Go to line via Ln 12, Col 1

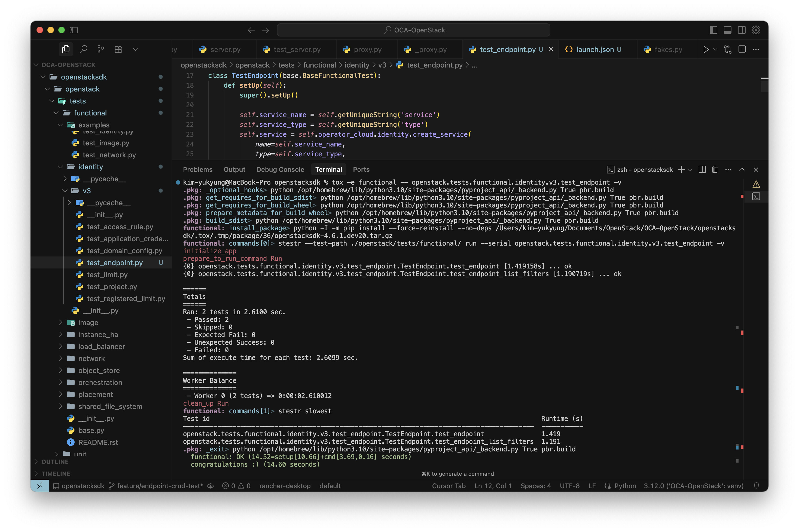pyautogui.click(x=493, y=485)
